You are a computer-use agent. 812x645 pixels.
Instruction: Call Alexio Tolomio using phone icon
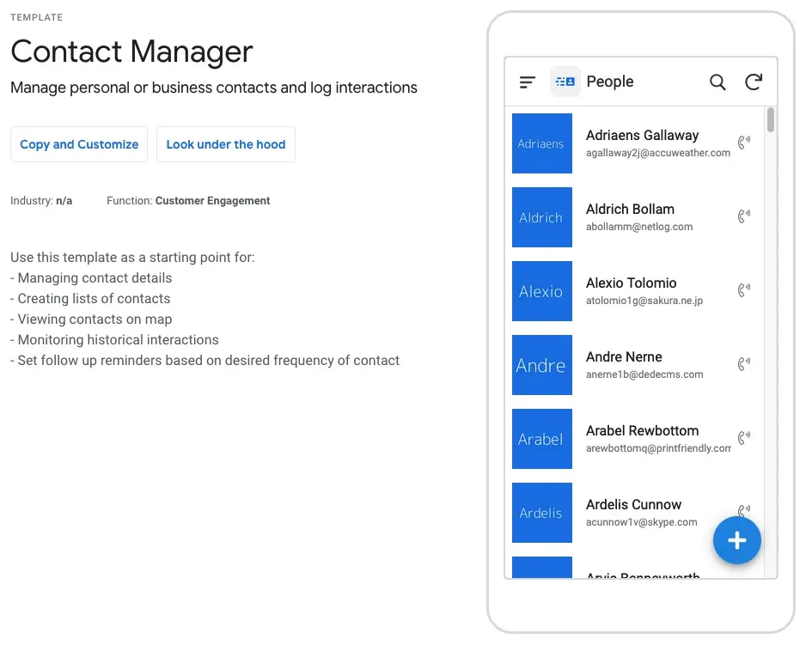[x=744, y=290]
